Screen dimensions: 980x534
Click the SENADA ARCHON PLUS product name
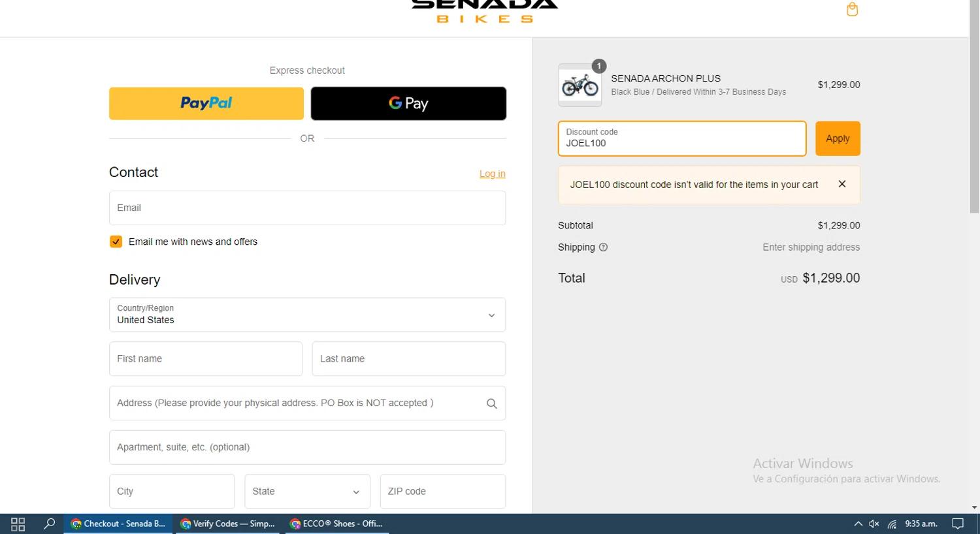[666, 78]
